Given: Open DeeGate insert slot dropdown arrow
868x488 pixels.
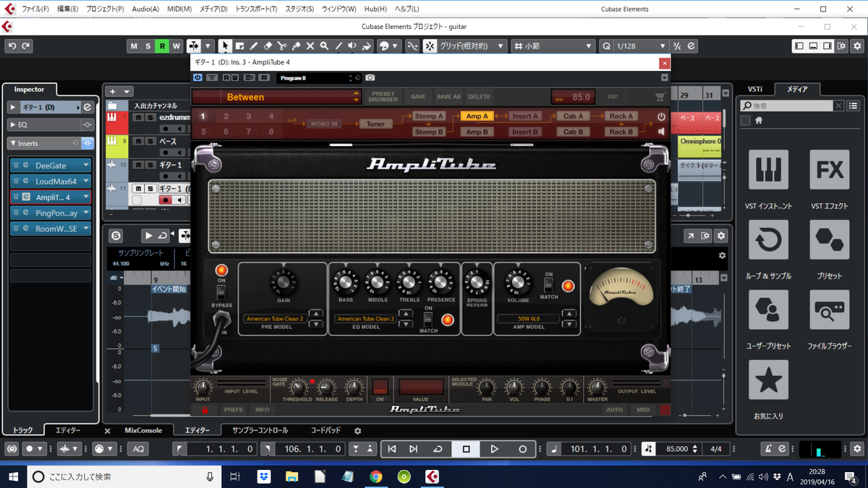Looking at the screenshot, I should (x=86, y=166).
